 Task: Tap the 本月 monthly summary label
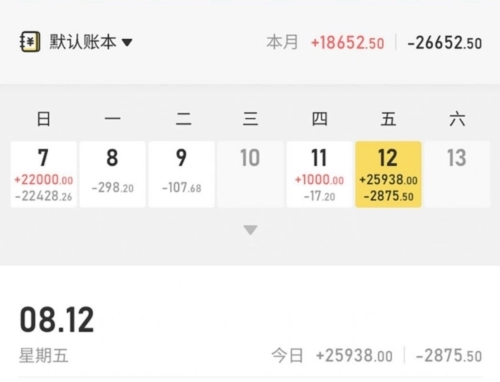click(x=282, y=43)
